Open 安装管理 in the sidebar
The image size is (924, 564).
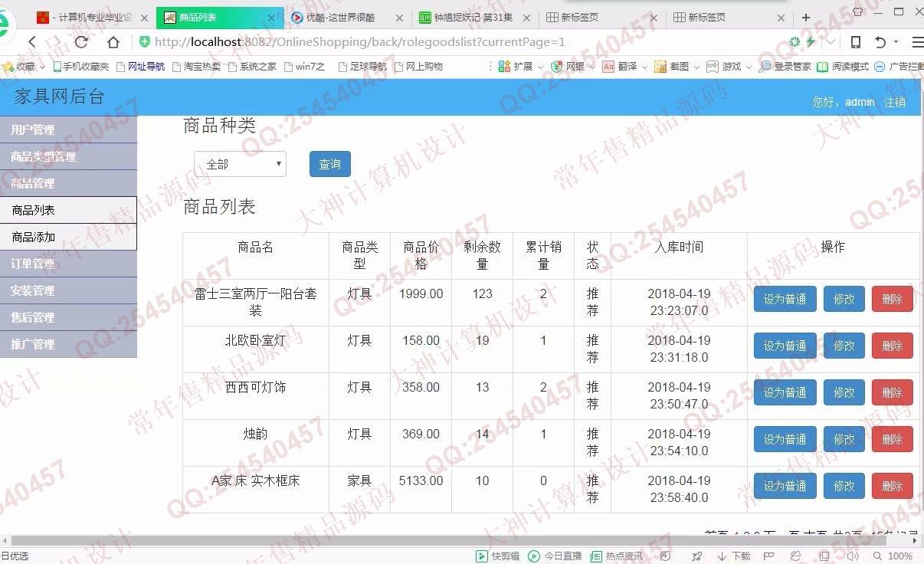68,290
